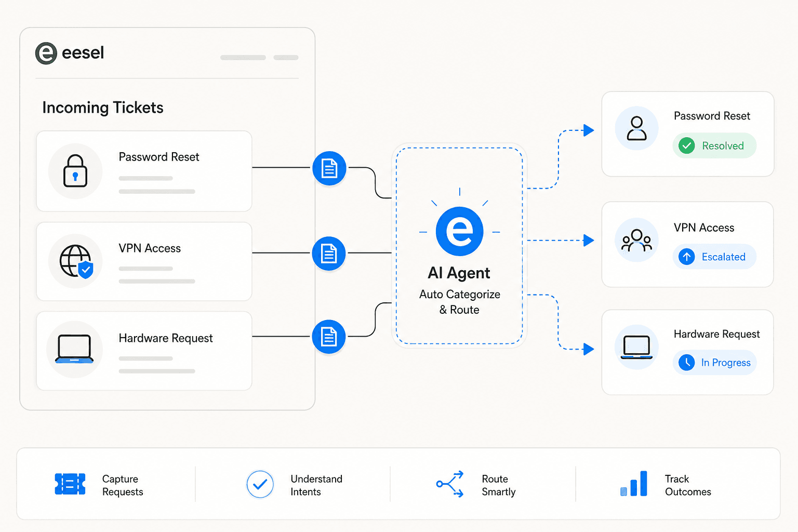
Task: Click the Track Outcomes label
Action: coord(688,485)
